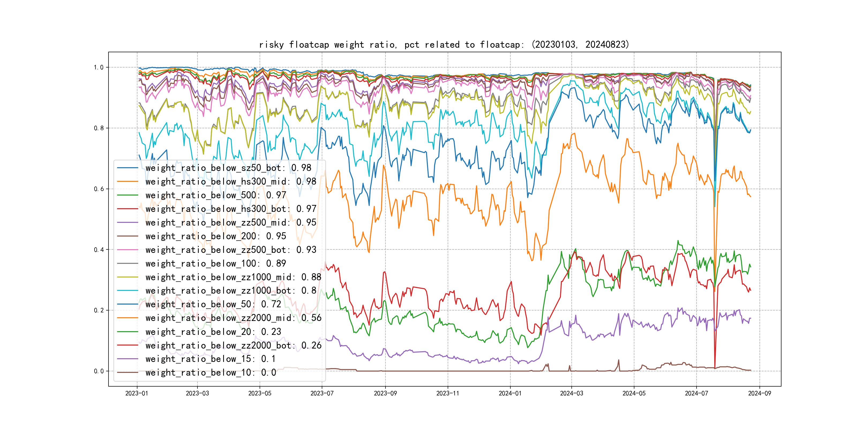Click the cyan swatch for zz1000_bot
868x434 pixels.
[x=127, y=290]
